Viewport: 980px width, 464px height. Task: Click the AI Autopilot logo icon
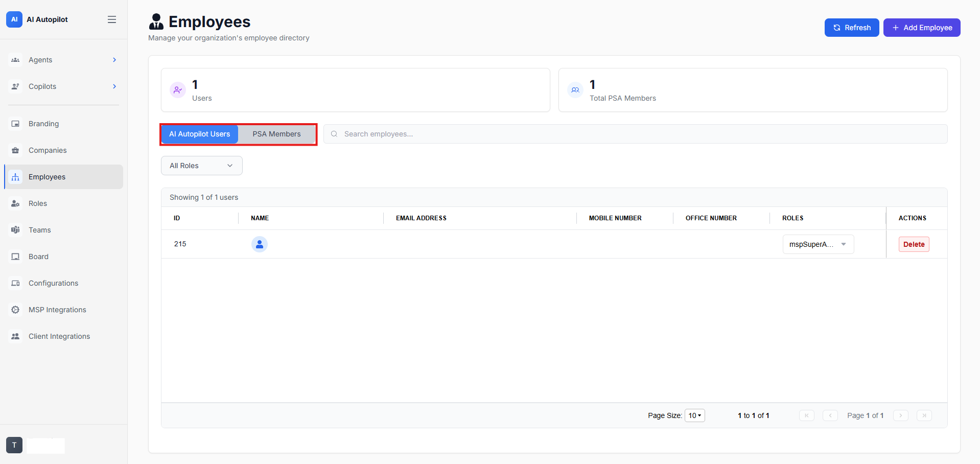pyautogui.click(x=14, y=19)
